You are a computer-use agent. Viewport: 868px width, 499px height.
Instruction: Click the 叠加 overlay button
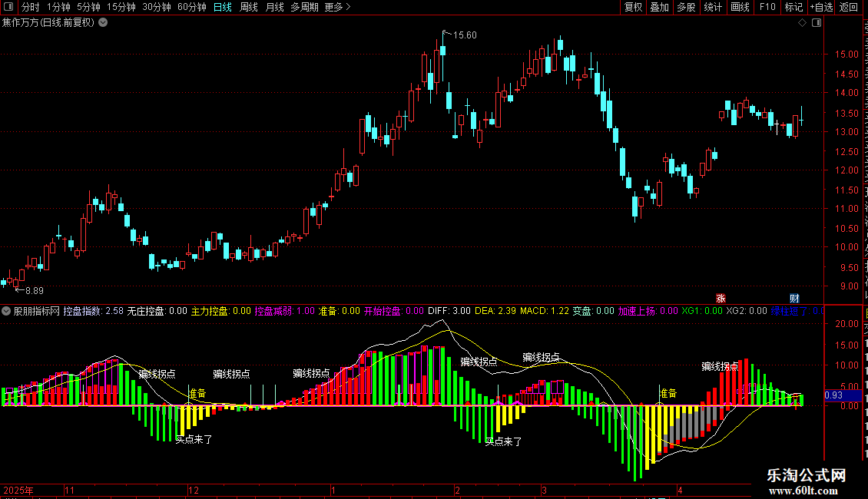tap(659, 7)
